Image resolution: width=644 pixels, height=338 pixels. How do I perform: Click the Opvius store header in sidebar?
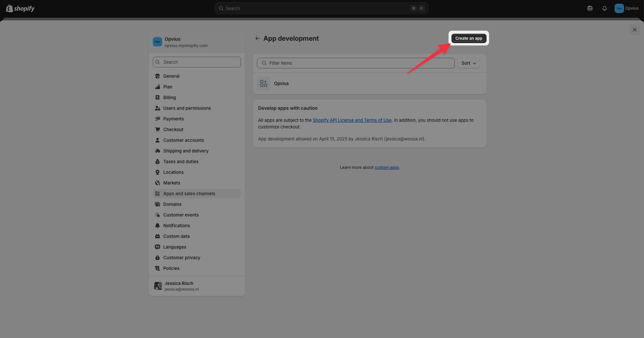(x=197, y=42)
